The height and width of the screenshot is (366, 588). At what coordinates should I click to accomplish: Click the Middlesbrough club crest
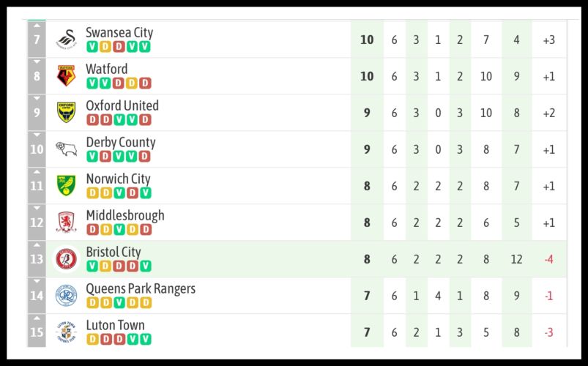(67, 223)
